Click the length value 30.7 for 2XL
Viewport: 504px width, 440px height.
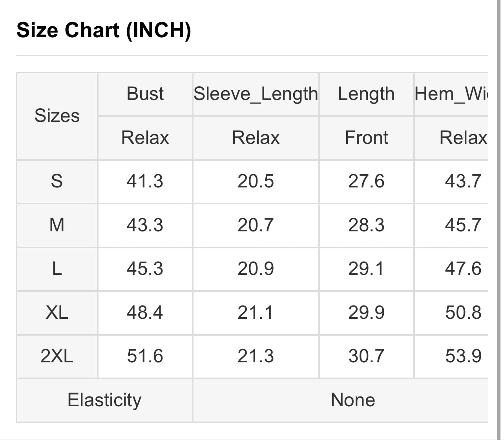[366, 356]
